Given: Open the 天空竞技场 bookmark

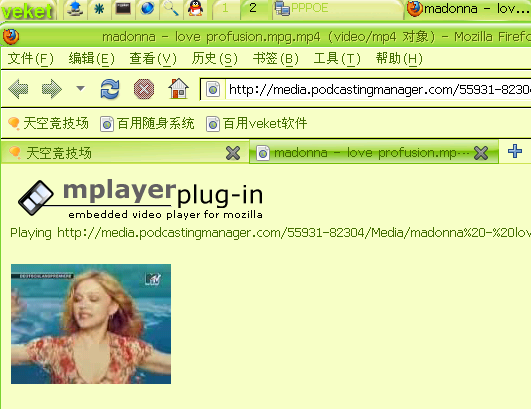Looking at the screenshot, I should pos(48,123).
